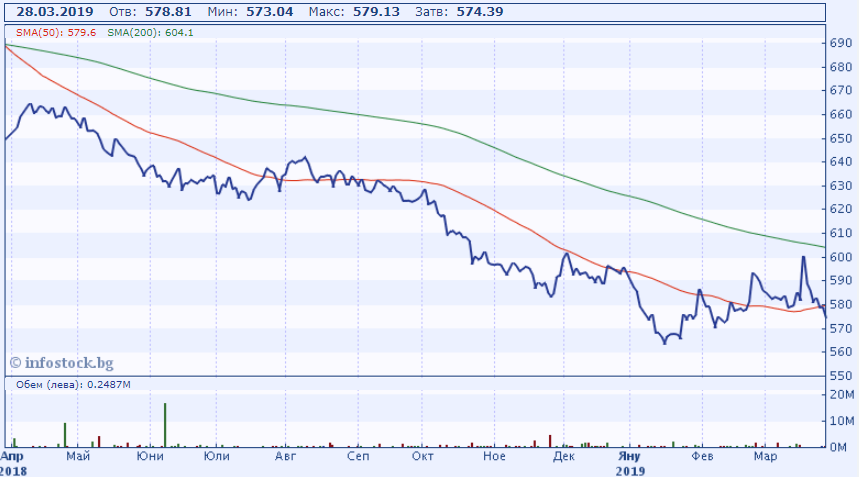
Task: Click the 650 price axis label
Action: point(840,139)
